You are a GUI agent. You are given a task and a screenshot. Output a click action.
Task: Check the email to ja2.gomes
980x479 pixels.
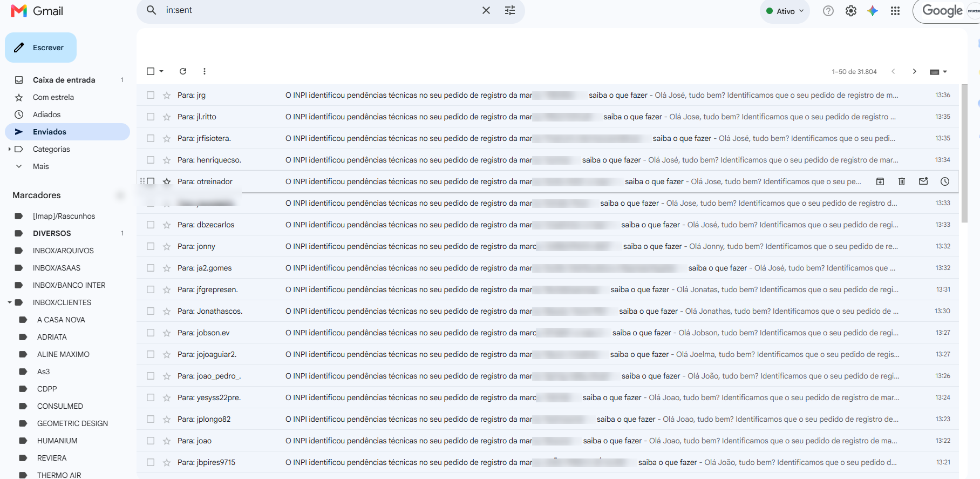pos(151,268)
